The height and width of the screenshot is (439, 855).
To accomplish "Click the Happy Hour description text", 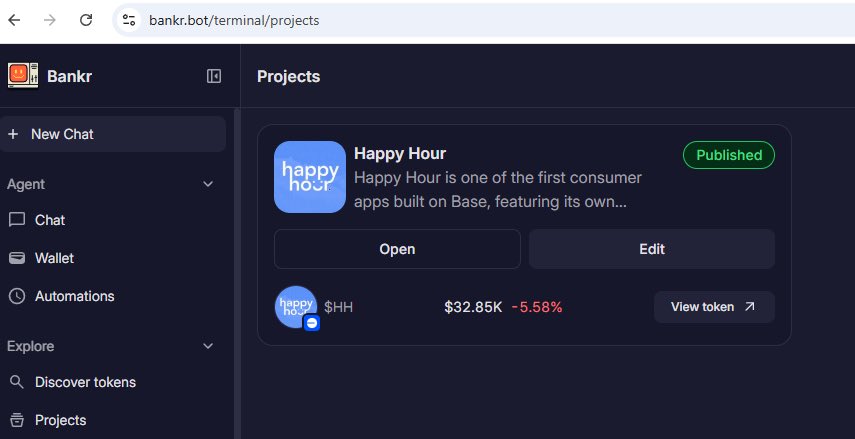I will (498, 190).
